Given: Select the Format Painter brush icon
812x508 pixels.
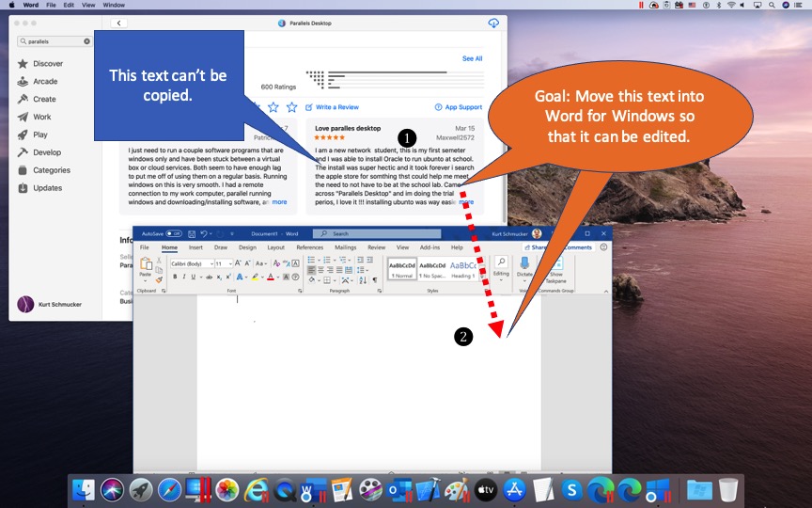Looking at the screenshot, I should click(x=159, y=280).
